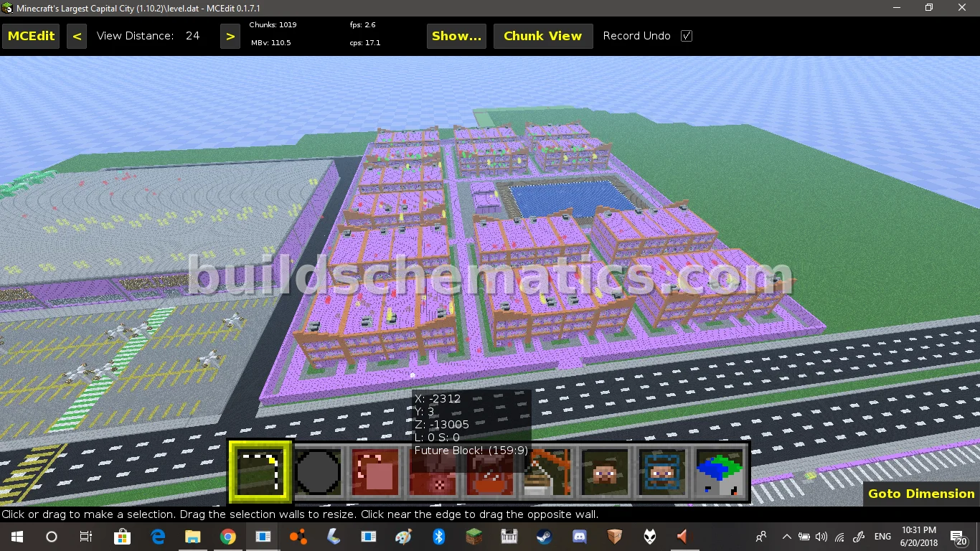980x551 pixels.
Task: Open the Show... menu
Action: [456, 36]
